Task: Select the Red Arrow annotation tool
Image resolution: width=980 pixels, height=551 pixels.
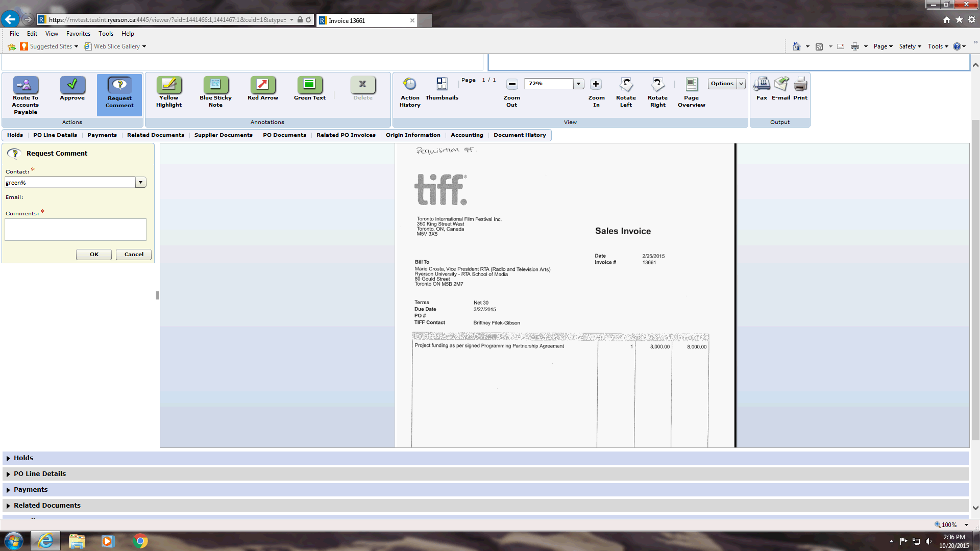Action: click(262, 85)
